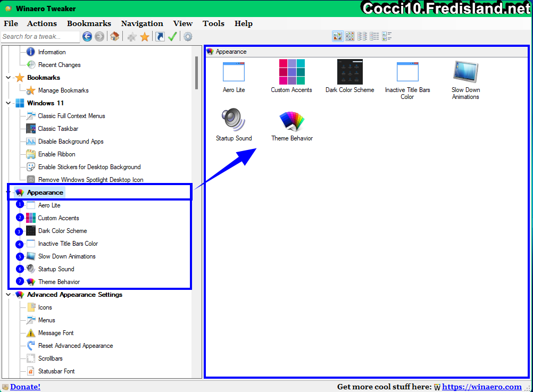Open the Actions menu
Screen dimensions: 533x392
[42, 23]
